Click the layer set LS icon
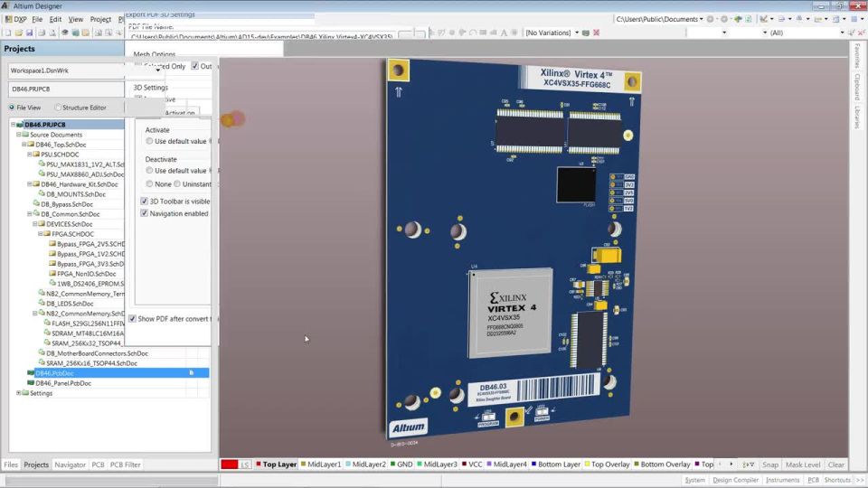Screen dimensions: 868x488 [x=245, y=465]
